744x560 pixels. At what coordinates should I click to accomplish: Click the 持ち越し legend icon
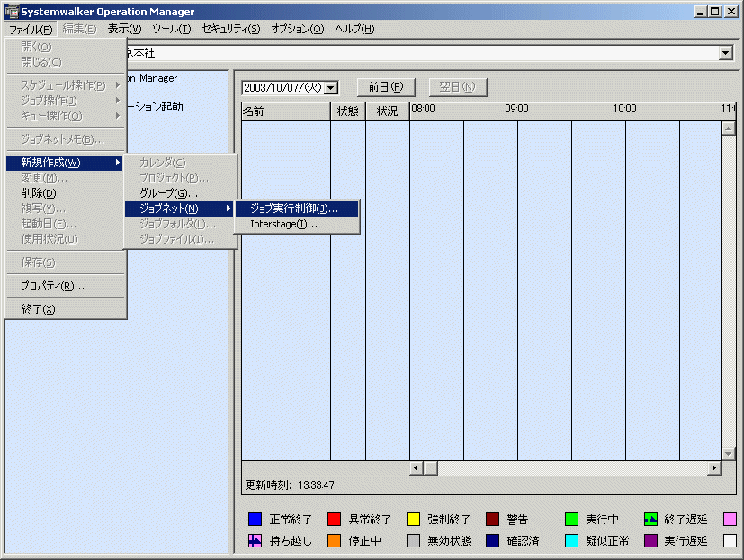255,540
